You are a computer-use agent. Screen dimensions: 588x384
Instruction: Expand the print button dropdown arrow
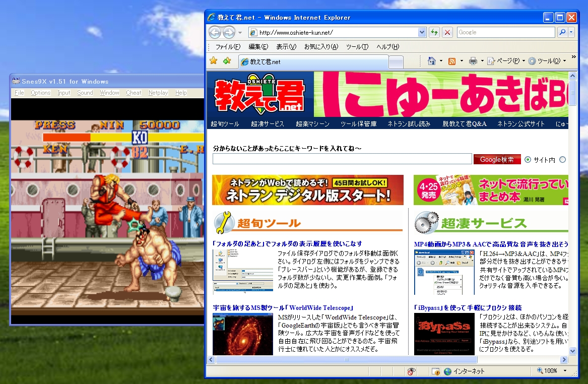[482, 61]
